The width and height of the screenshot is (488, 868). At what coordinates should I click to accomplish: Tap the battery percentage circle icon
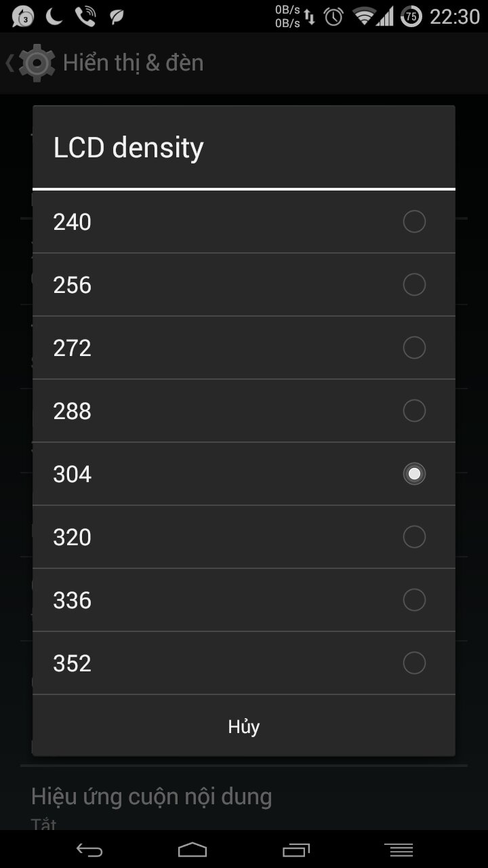[x=411, y=16]
